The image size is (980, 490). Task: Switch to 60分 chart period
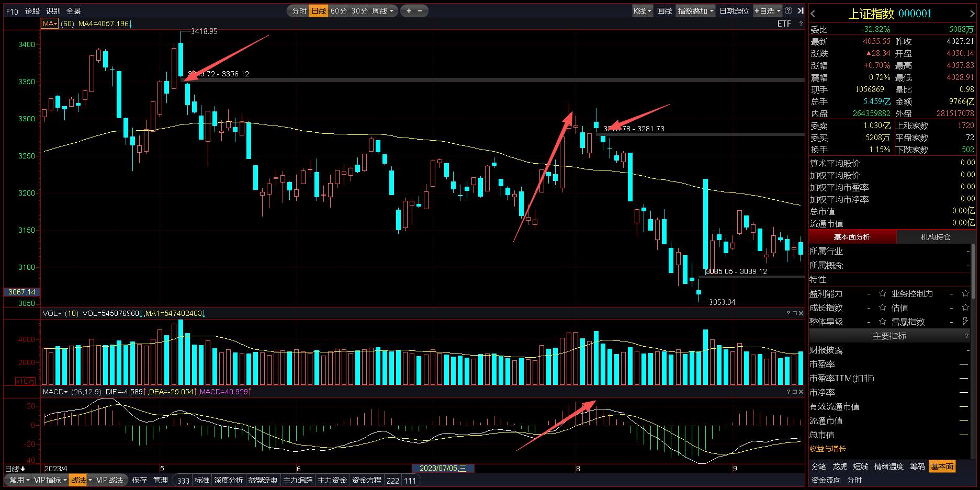coord(339,10)
